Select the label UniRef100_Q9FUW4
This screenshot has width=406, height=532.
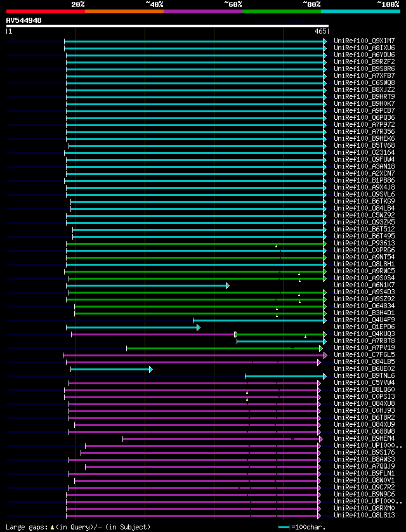(x=364, y=159)
